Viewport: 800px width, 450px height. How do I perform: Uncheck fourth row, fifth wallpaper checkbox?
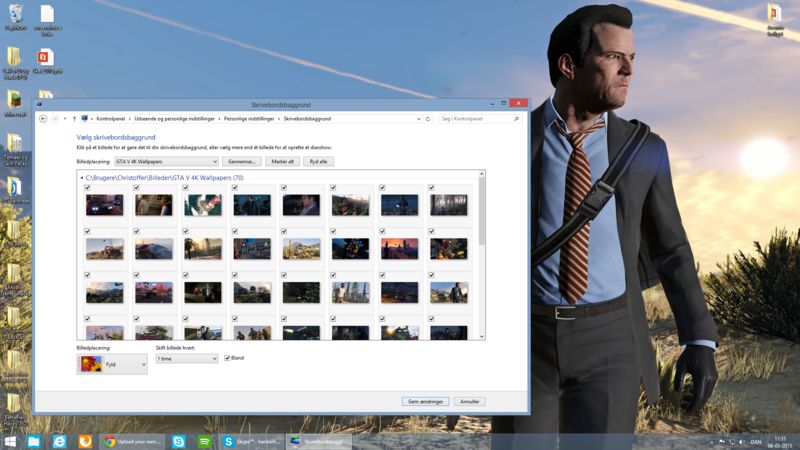284,319
